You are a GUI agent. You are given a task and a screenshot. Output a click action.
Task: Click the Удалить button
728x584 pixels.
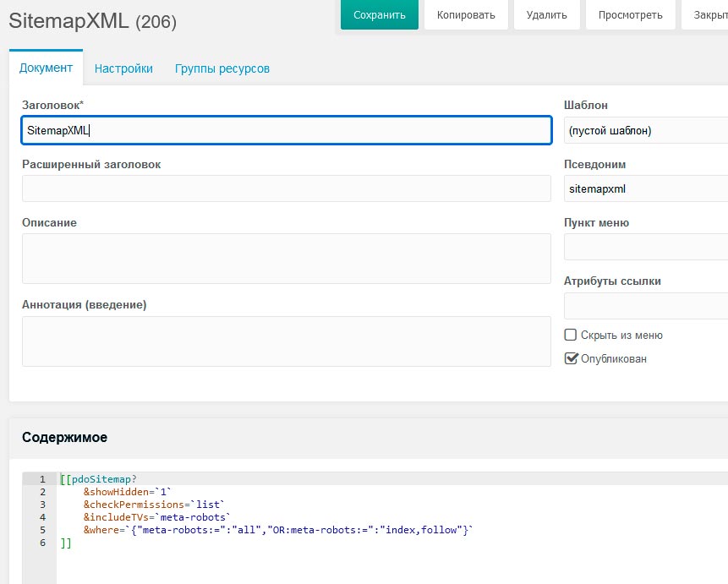(546, 15)
